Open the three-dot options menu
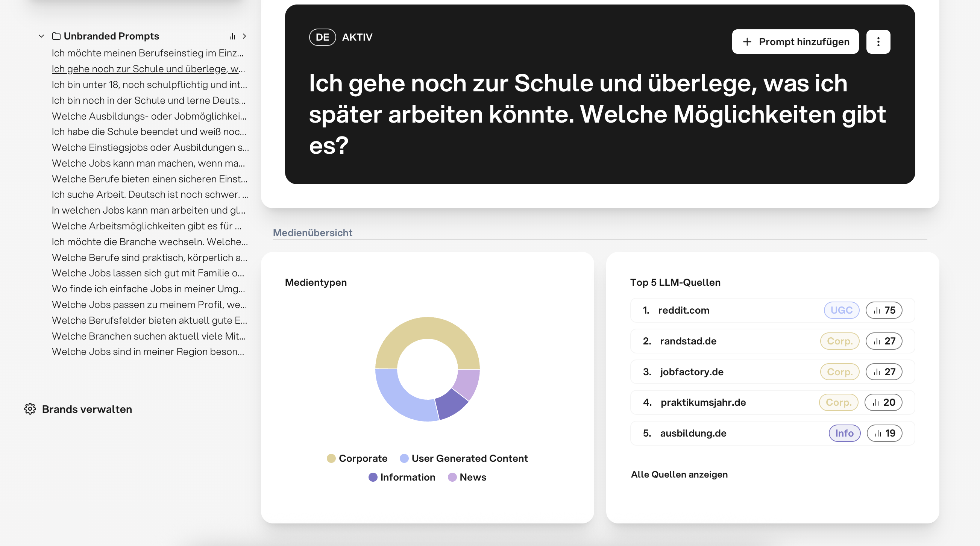The height and width of the screenshot is (546, 980). click(878, 41)
